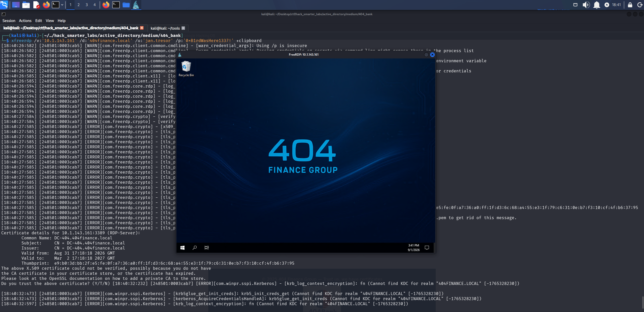Click the 'Common Name: DC-404.404finance.local' line

coord(67,238)
